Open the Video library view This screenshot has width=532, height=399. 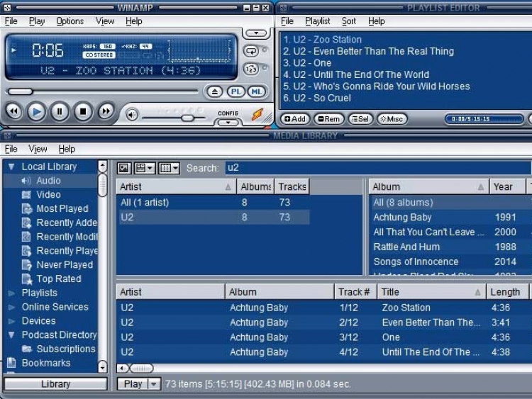point(48,194)
